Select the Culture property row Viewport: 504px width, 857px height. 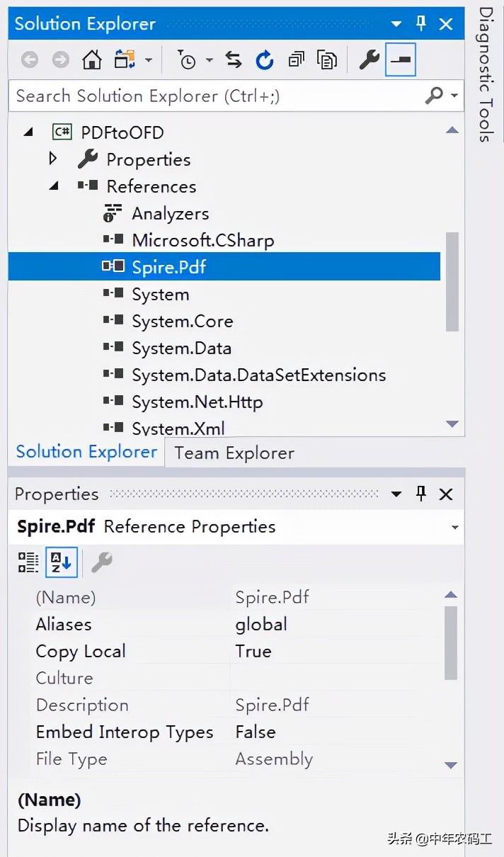227,678
